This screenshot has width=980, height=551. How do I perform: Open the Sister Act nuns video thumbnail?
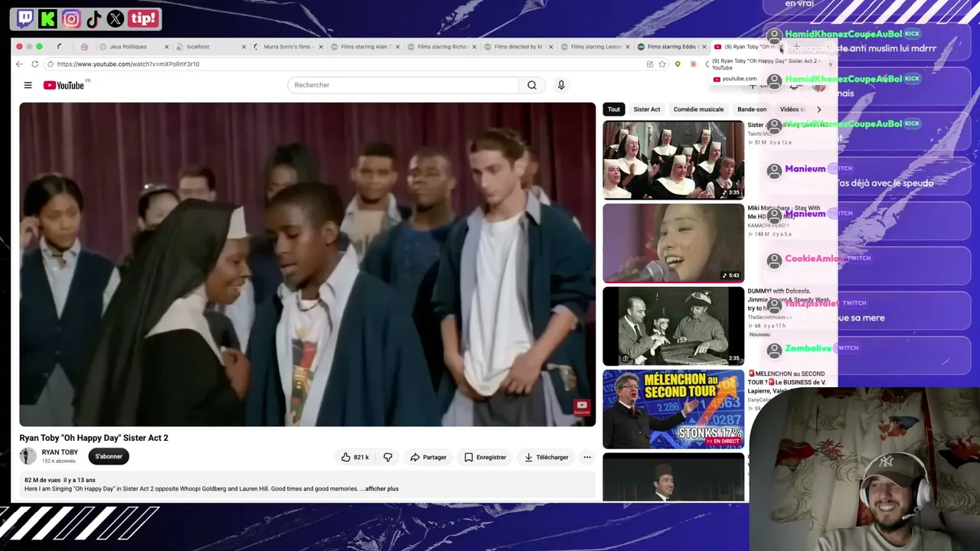click(673, 160)
